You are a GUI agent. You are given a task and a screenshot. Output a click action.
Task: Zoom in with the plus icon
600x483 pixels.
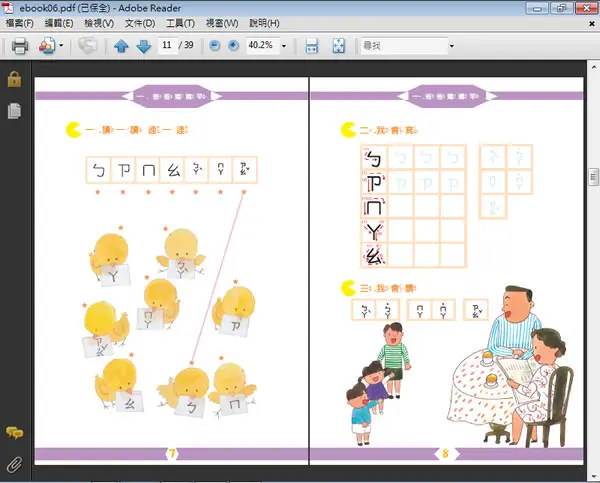[x=233, y=46]
